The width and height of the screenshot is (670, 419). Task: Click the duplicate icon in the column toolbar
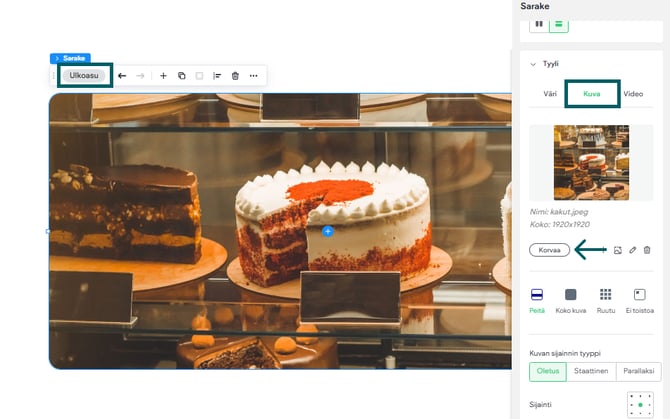coord(181,76)
